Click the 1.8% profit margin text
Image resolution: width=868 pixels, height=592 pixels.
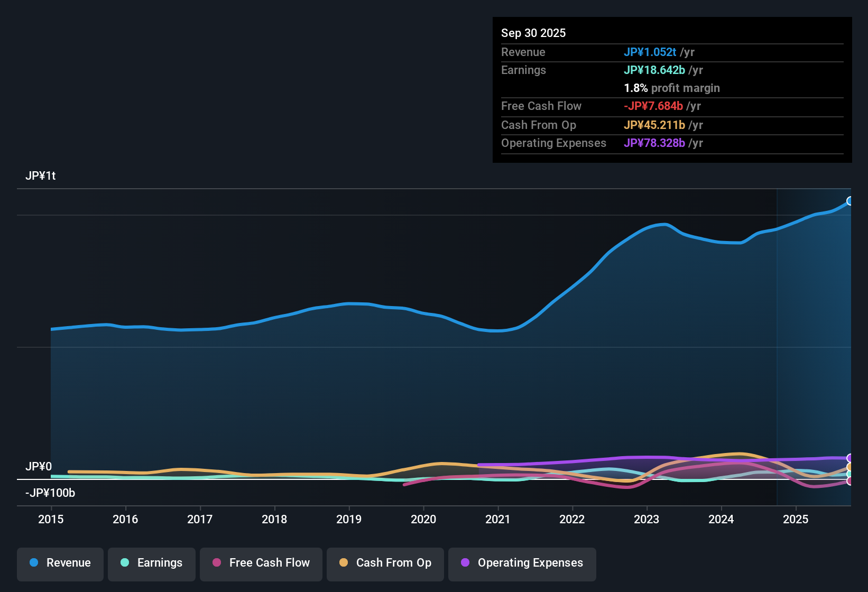(x=672, y=88)
